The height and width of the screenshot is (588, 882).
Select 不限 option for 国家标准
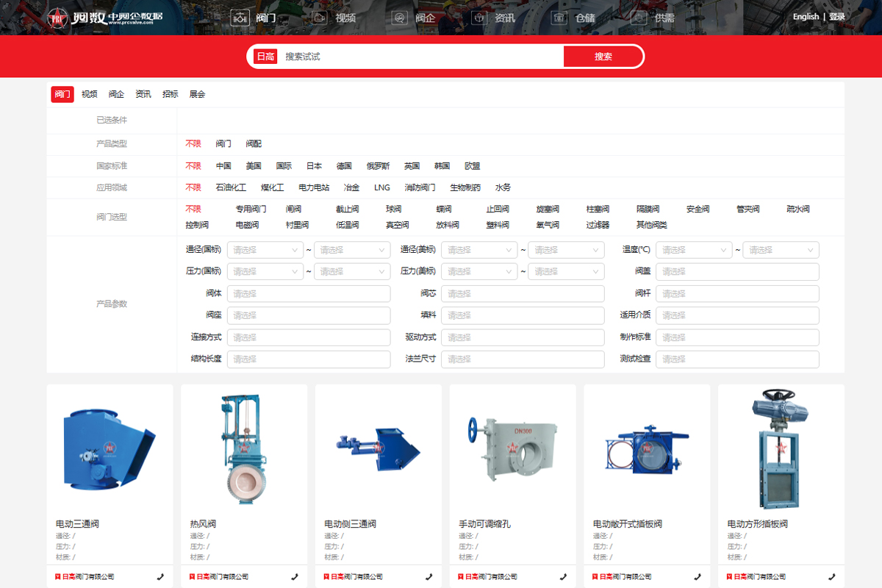coord(193,166)
